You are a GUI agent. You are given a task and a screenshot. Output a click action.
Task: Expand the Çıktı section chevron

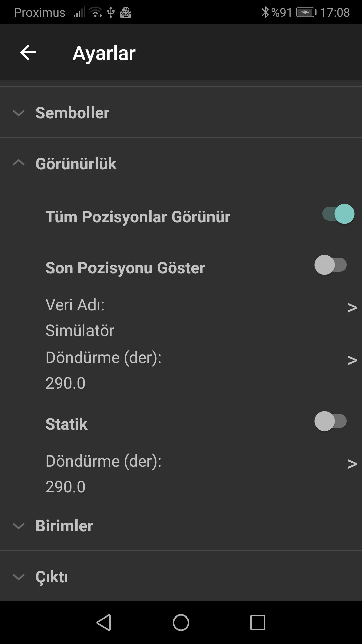(x=19, y=577)
